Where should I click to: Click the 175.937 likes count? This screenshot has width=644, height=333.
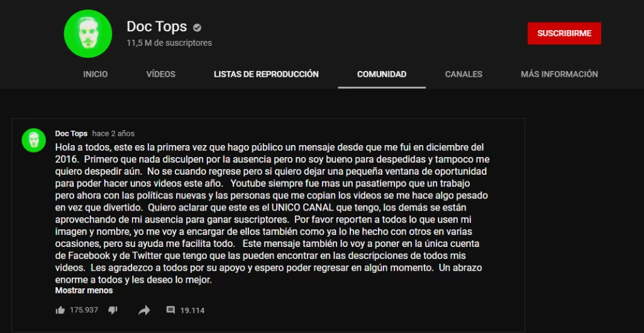tap(84, 310)
